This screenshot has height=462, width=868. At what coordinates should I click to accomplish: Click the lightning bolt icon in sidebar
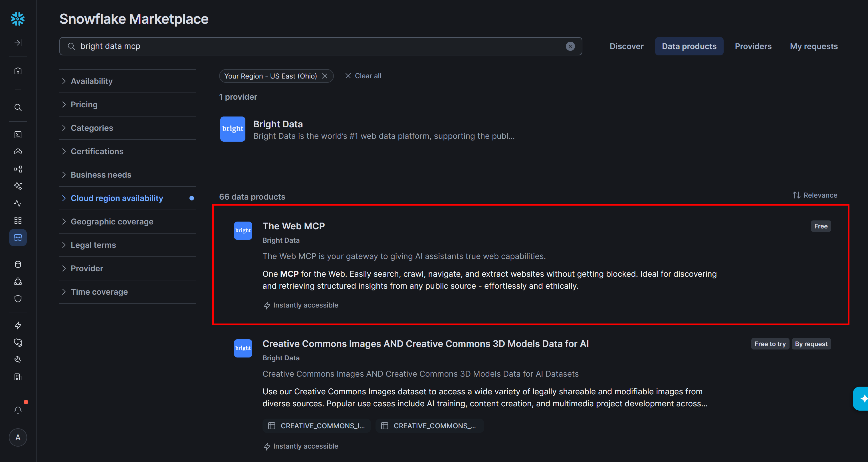[x=18, y=326]
